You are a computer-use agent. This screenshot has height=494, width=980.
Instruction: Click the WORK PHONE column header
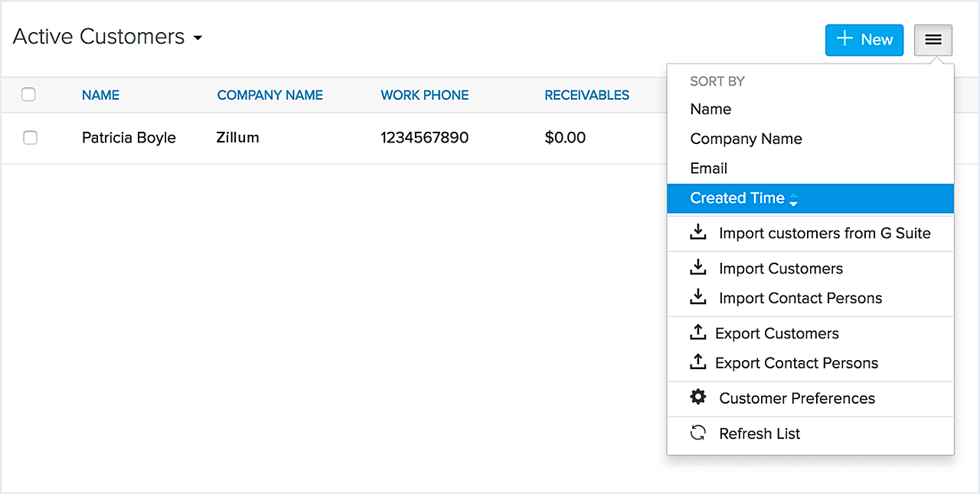click(424, 96)
